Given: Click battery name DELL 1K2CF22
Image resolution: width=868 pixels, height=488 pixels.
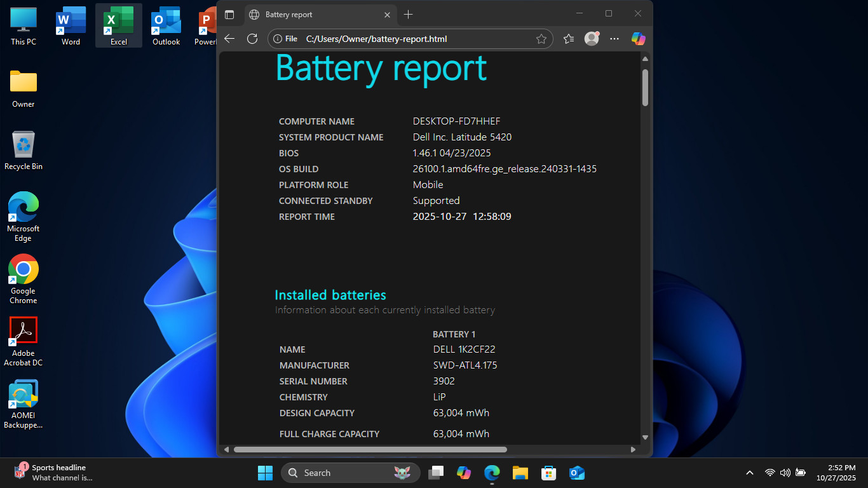Looking at the screenshot, I should pyautogui.click(x=465, y=349).
